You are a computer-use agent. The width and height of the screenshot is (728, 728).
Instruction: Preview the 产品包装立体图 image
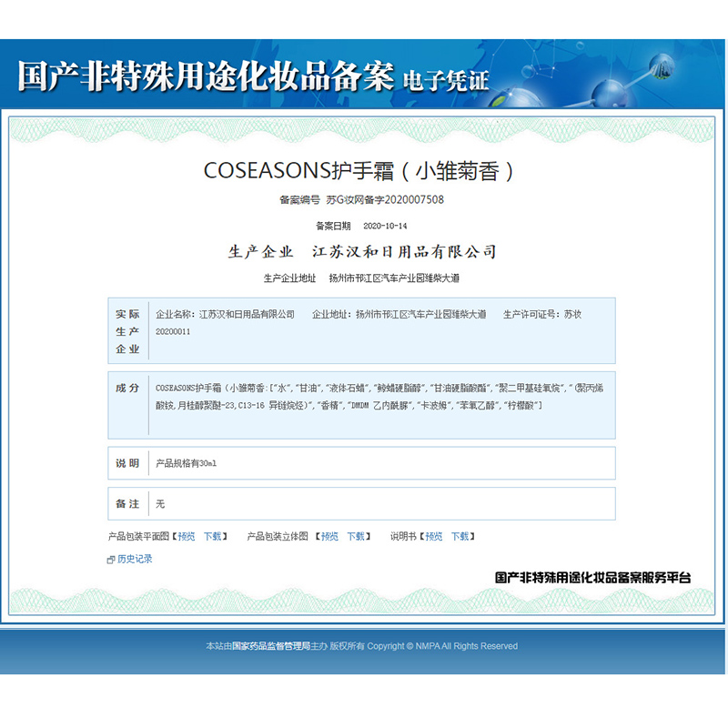pos(329,537)
